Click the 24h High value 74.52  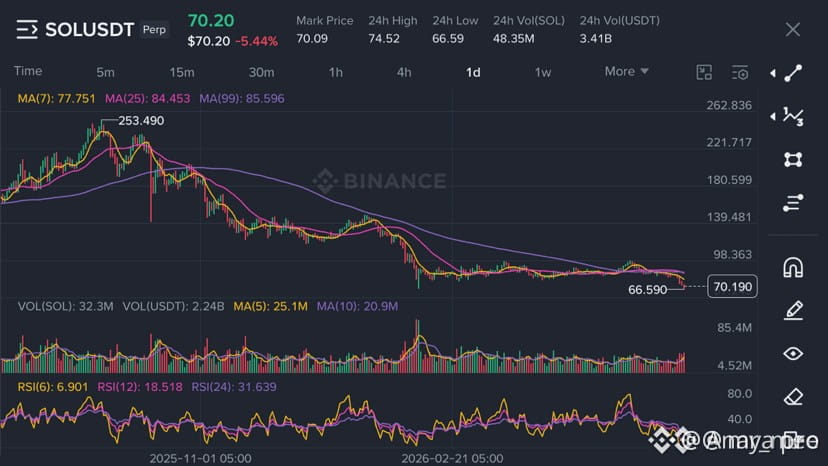pos(384,39)
